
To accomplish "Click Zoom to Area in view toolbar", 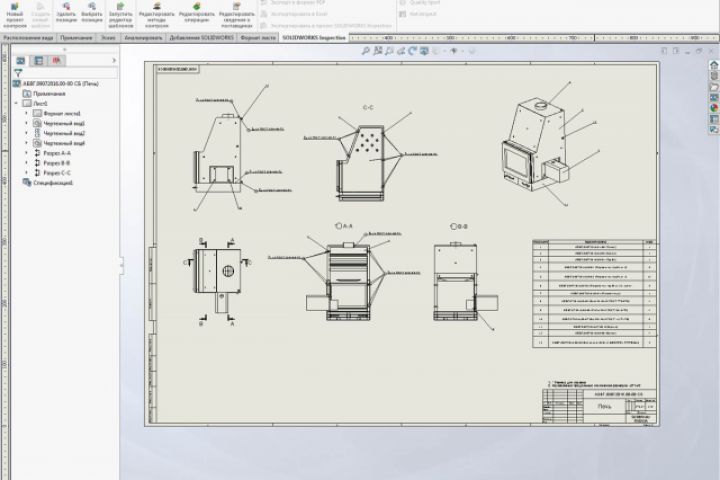I will [378, 51].
